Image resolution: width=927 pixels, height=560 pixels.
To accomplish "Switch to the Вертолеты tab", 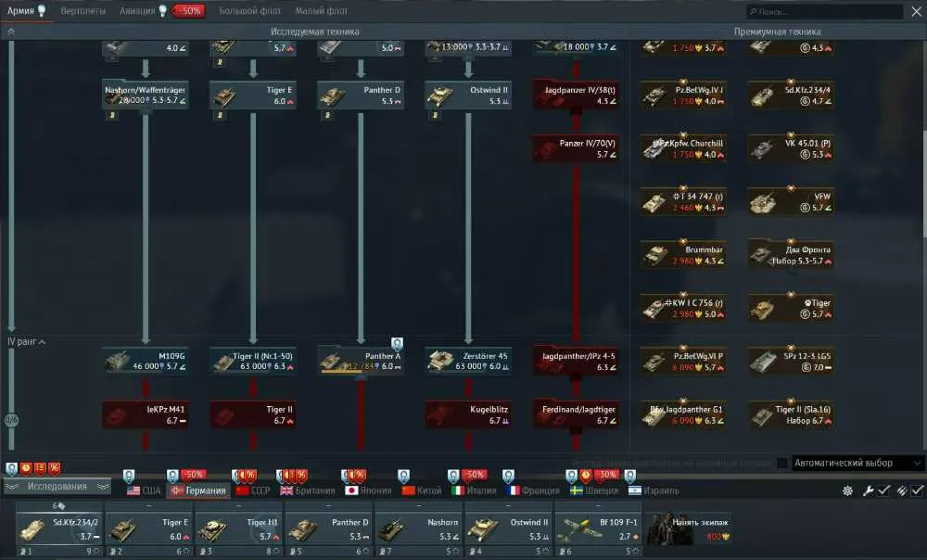I will [x=83, y=10].
